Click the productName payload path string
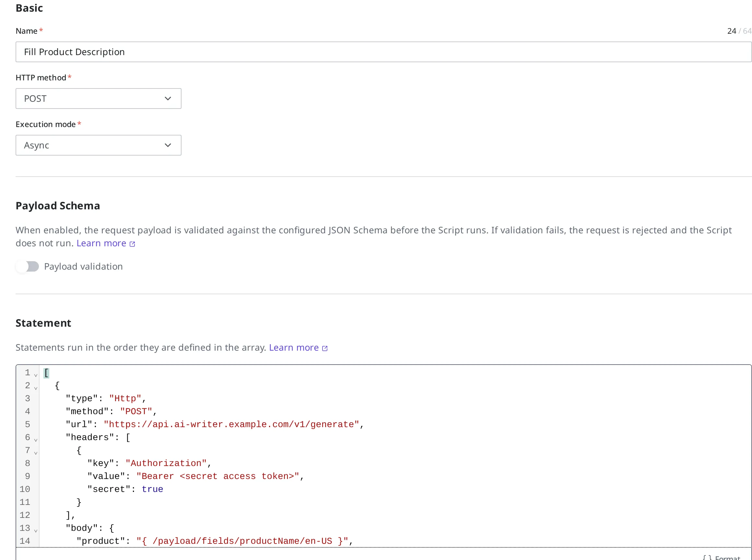The image size is (752, 560). 242,541
